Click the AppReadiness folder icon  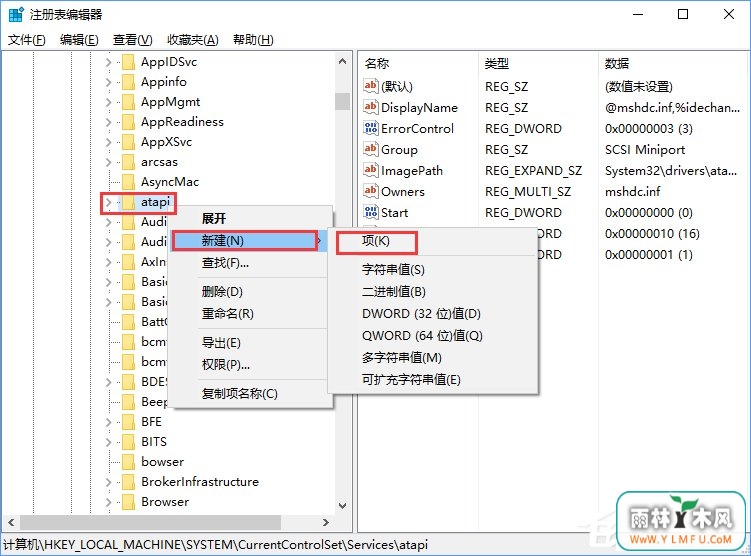coord(128,122)
